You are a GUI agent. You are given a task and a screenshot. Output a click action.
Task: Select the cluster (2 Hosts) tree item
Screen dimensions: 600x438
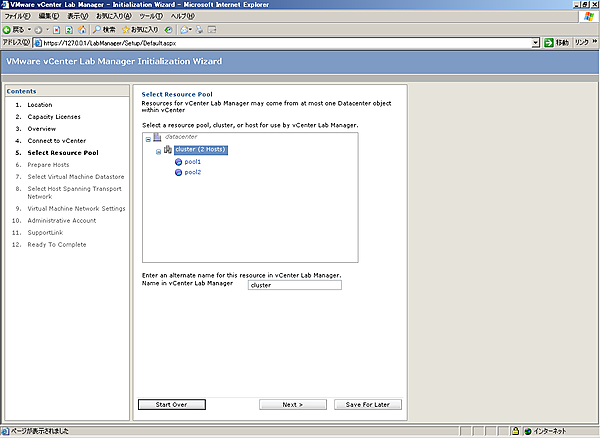[201, 150]
